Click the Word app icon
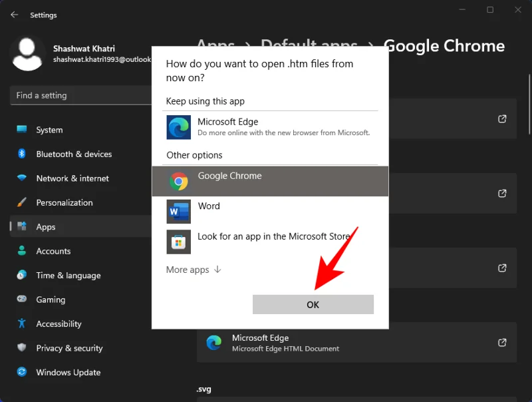532x402 pixels. (x=178, y=211)
